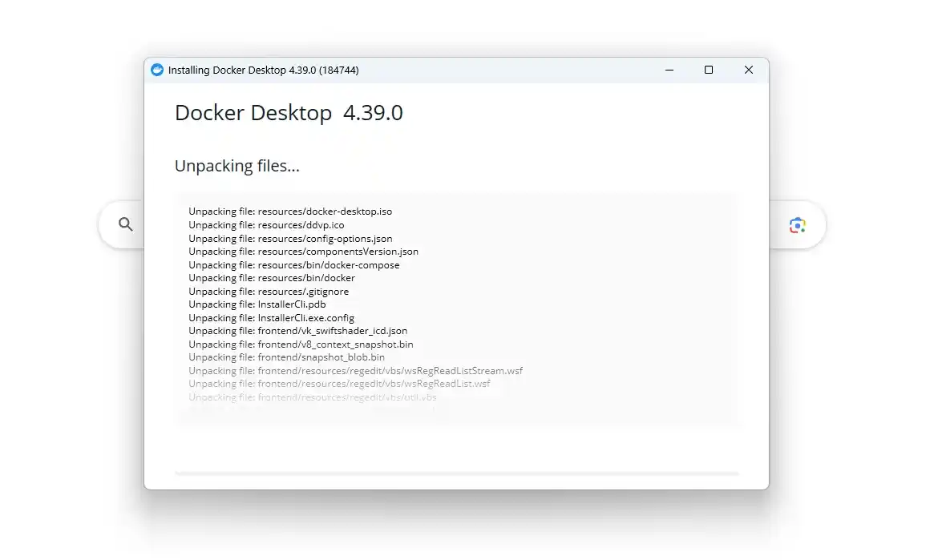This screenshot has width=926, height=560.
Task: Click the 'Unpacking files...' status text
Action: point(237,167)
